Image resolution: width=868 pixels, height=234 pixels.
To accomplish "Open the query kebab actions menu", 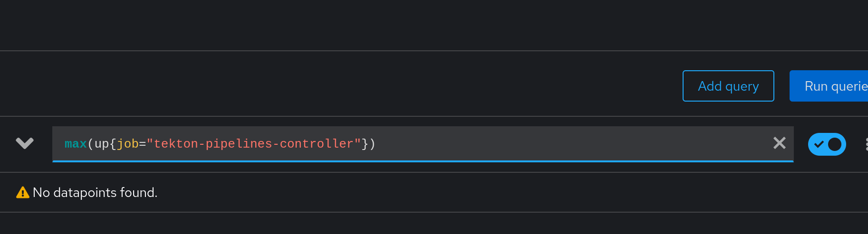I will (x=866, y=144).
